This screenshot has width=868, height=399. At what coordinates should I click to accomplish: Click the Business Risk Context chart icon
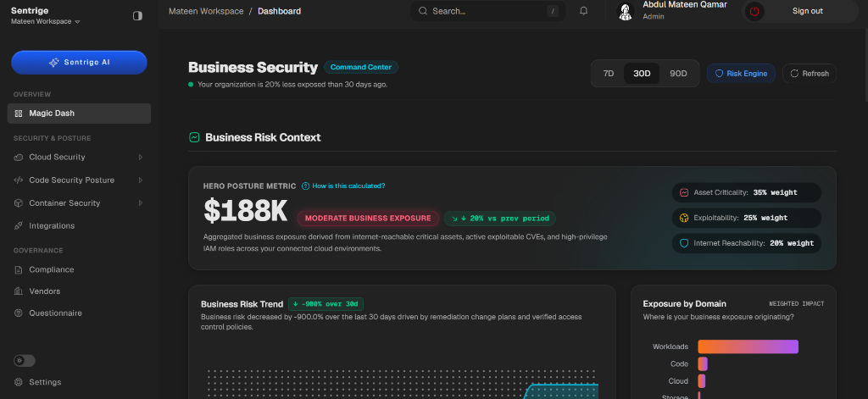click(x=194, y=137)
